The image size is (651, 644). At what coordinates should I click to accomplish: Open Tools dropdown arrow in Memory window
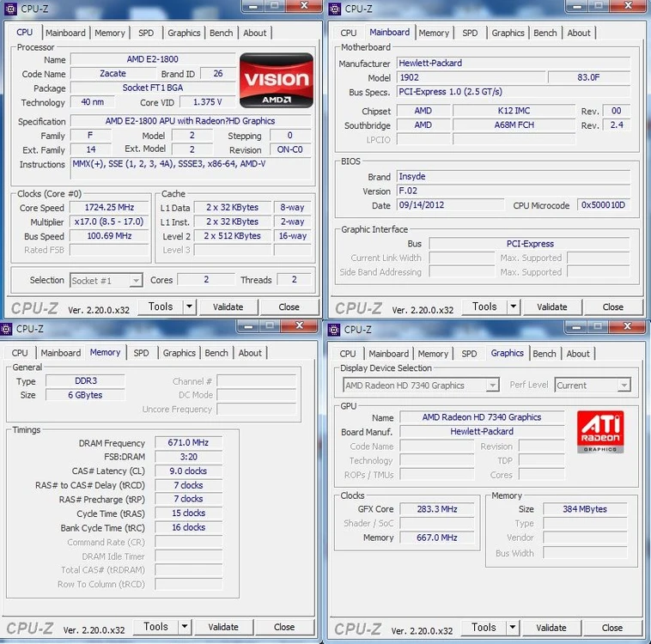click(x=185, y=627)
